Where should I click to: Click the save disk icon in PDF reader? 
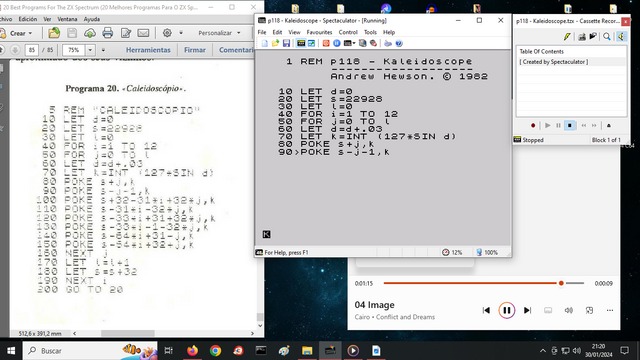point(72,33)
